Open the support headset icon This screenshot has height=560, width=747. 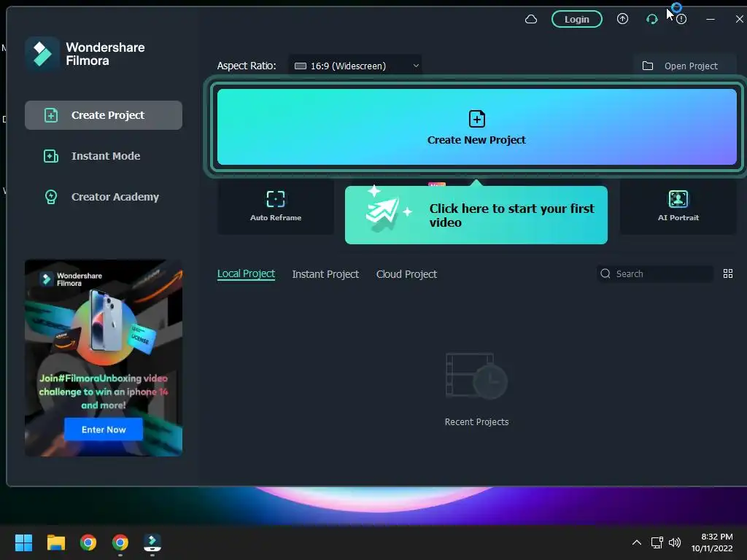tap(651, 19)
